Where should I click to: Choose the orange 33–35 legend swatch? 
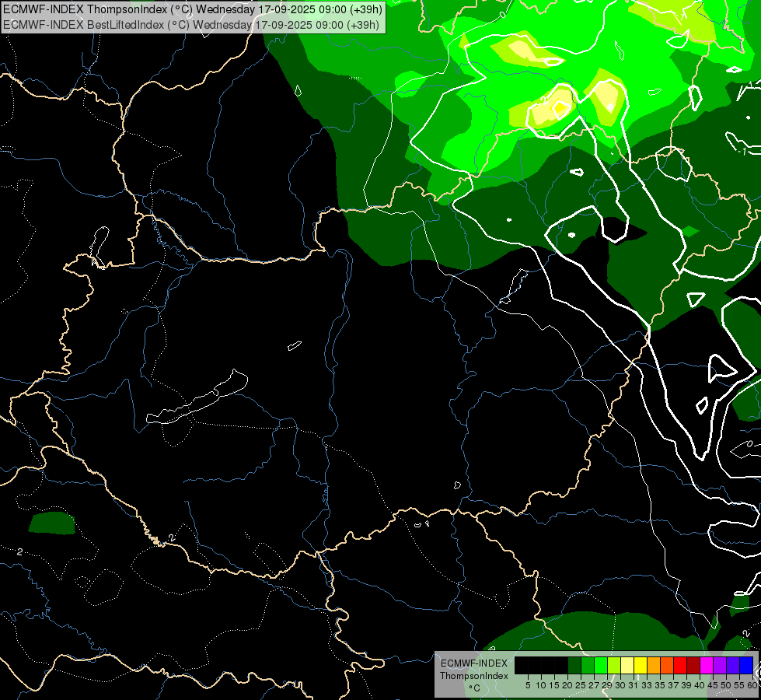coord(654,665)
